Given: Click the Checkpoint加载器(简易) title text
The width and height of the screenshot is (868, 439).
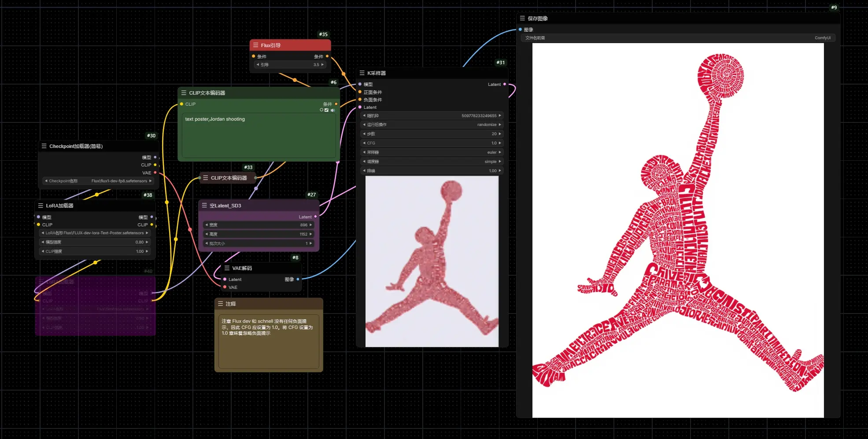Looking at the screenshot, I should (76, 146).
